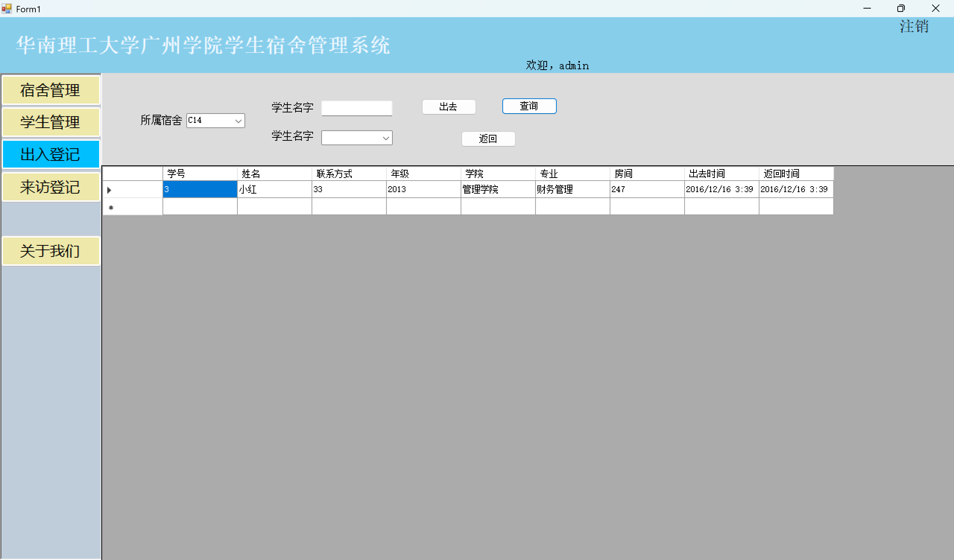Select the 小红 name cell

click(x=274, y=189)
